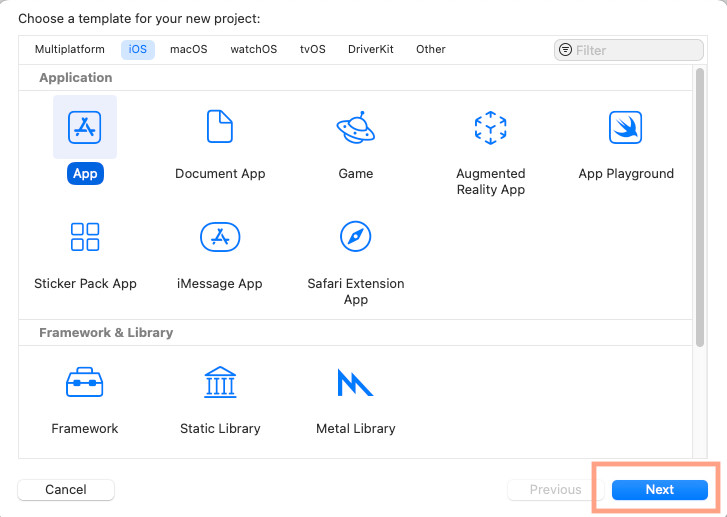Pick the Static Library template
Screen dimensions: 727x517
coord(220,383)
